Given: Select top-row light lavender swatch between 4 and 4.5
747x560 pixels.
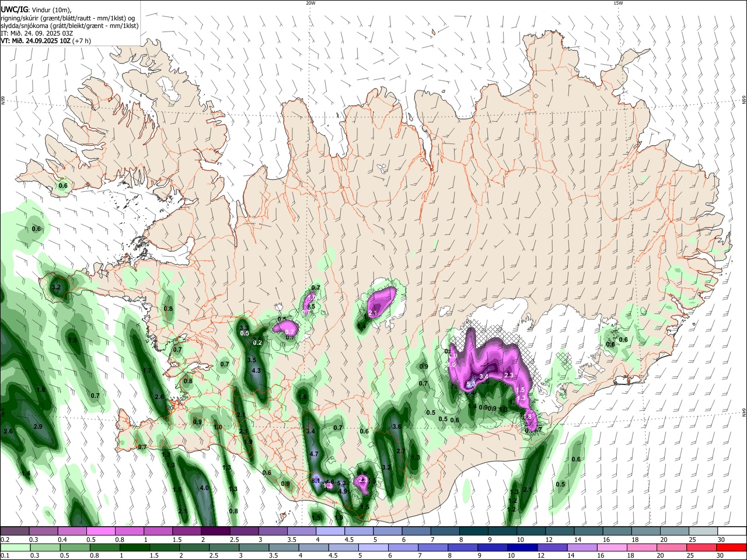Looking at the screenshot, I should point(330,531).
